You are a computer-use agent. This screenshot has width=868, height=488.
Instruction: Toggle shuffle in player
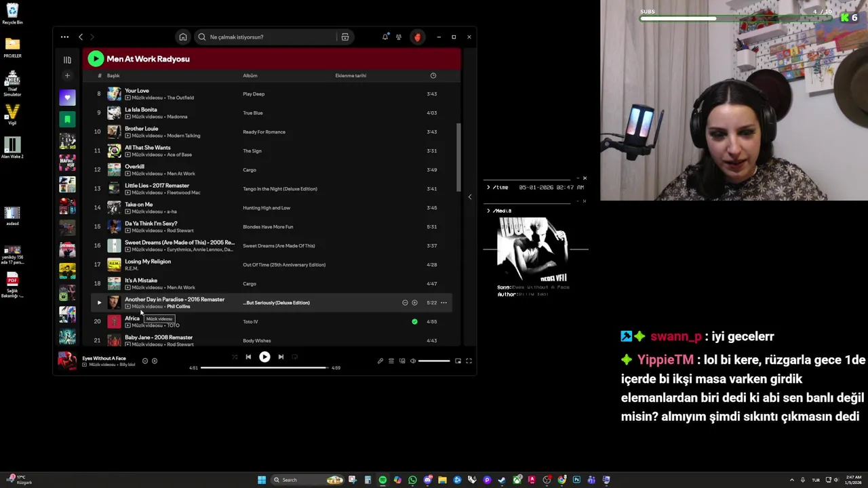point(235,357)
